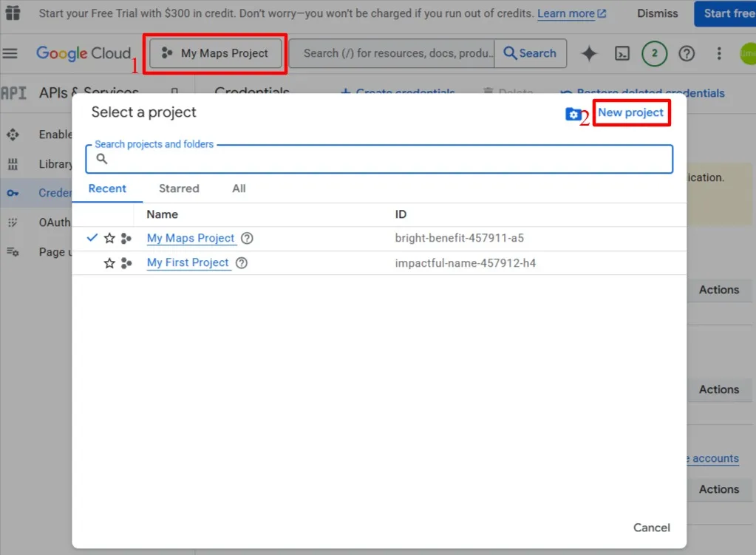Focus the resources, docs, products search box
The image size is (756, 555).
392,53
